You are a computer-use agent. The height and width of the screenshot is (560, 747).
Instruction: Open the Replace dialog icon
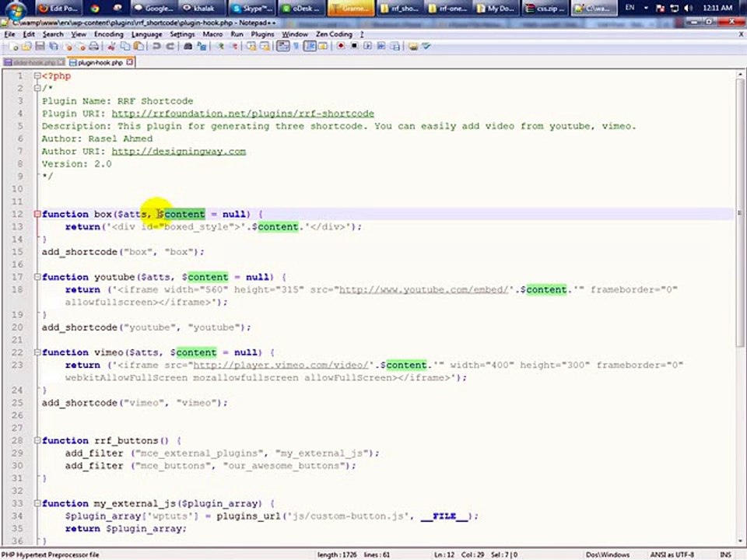point(202,46)
